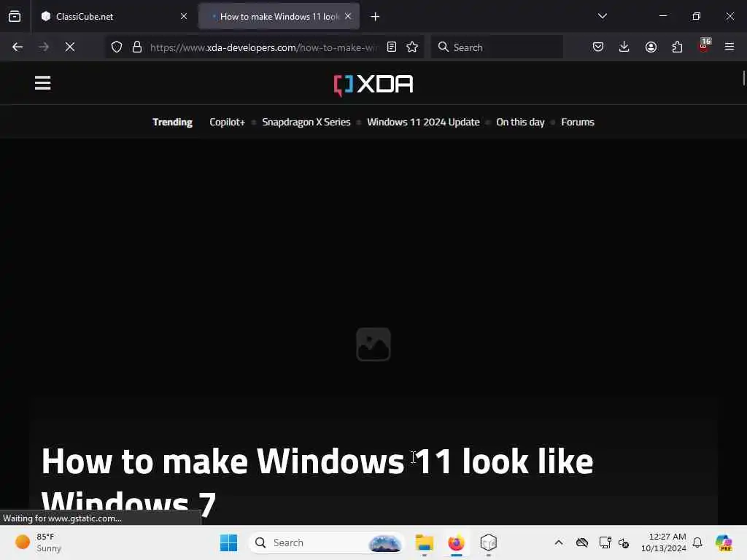Click the Firefox Search box

pos(497,47)
